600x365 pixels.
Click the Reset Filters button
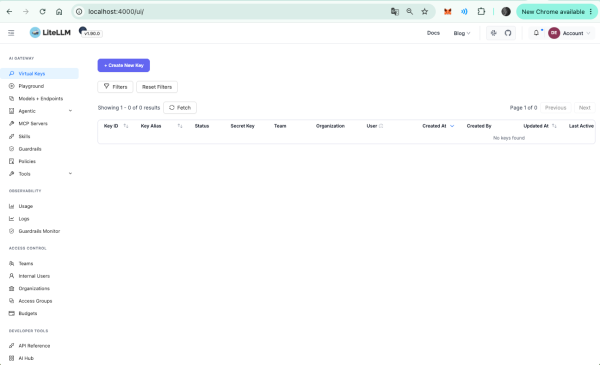157,87
